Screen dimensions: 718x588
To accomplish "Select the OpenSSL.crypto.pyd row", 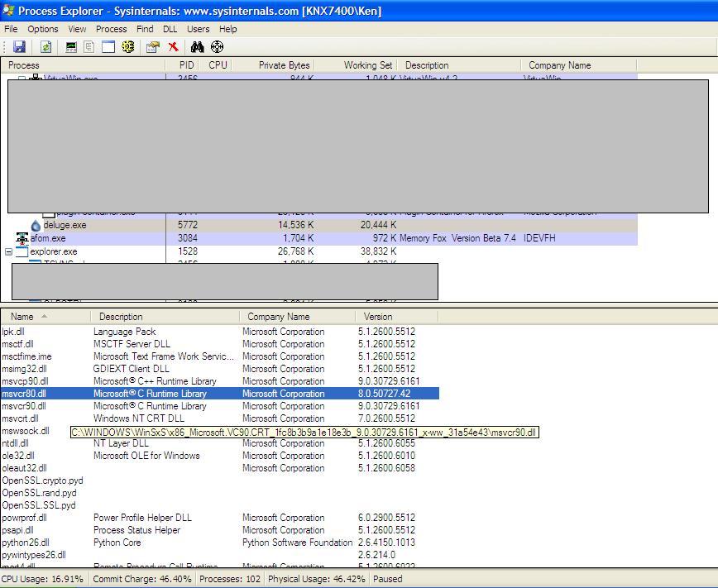I will pos(220,480).
